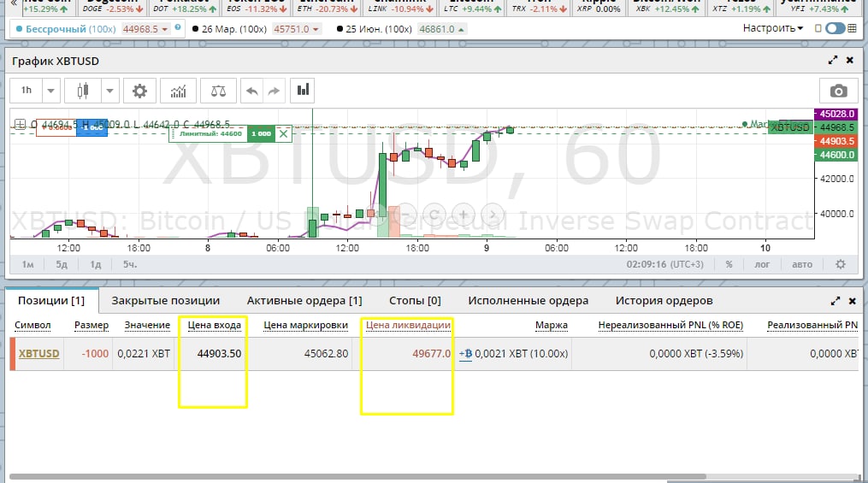Screen dimensions: 868x483
Task: Click the blue -1 000 position label on chart
Action: 92,127
